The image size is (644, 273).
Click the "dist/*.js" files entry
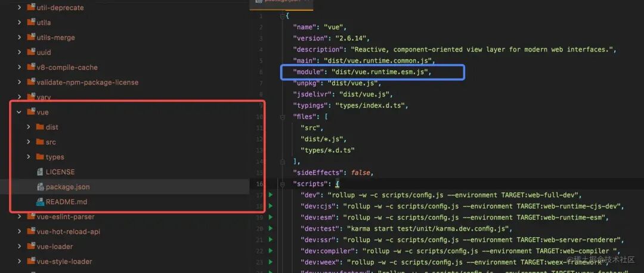pyautogui.click(x=321, y=139)
